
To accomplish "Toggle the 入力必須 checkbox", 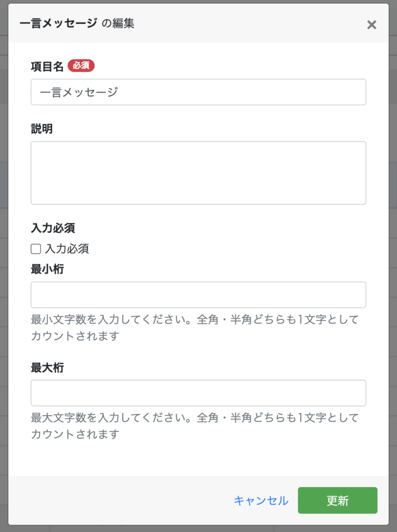I will pos(36,249).
